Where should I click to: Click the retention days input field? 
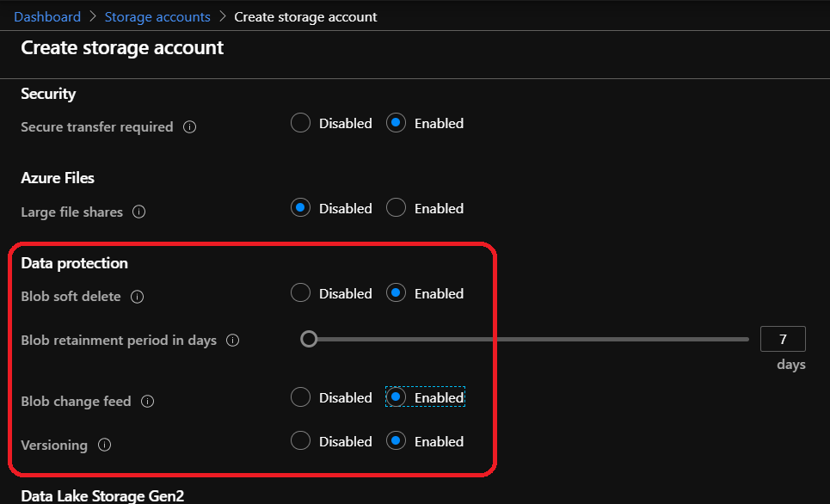pyautogui.click(x=783, y=340)
